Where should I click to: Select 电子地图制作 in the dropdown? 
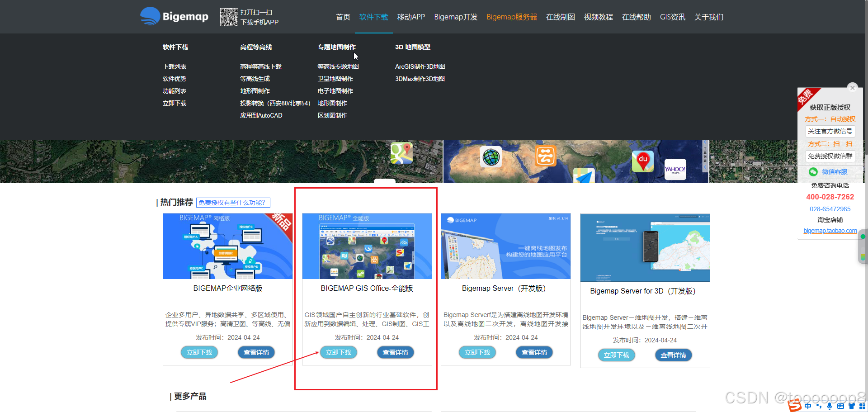click(335, 91)
